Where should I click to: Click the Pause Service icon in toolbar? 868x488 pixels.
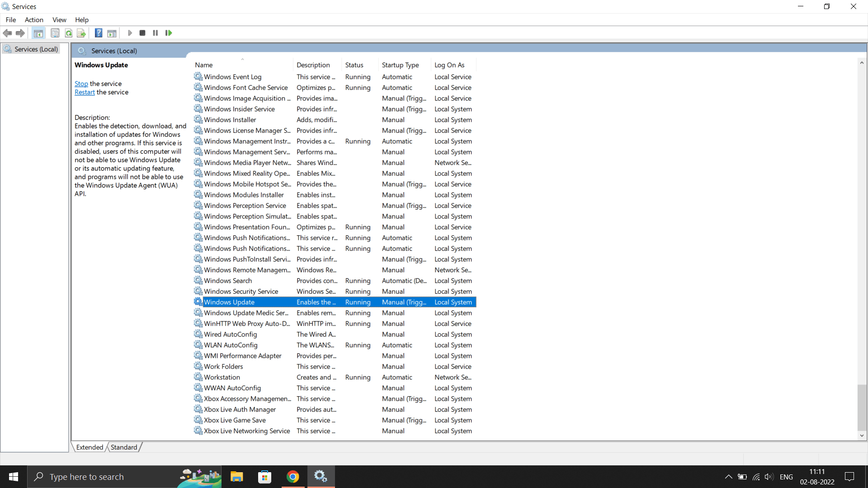156,33
